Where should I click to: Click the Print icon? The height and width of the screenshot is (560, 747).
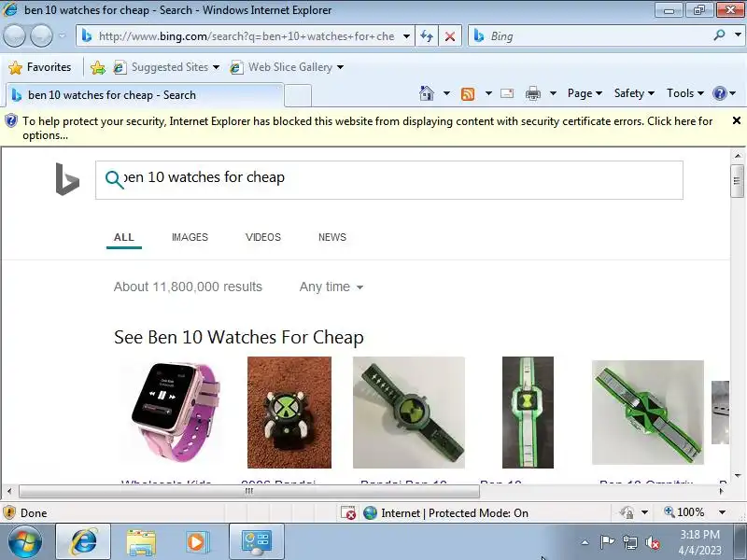click(x=532, y=94)
